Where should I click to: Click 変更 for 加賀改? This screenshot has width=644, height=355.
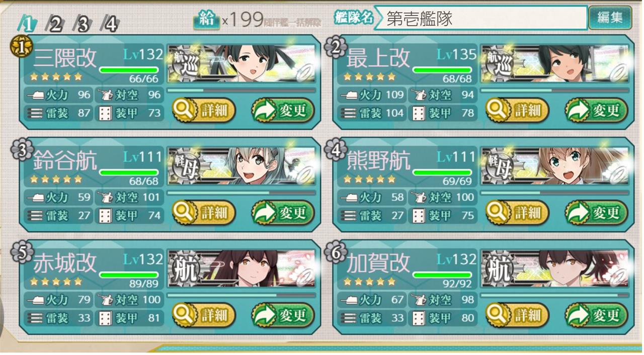tap(597, 315)
